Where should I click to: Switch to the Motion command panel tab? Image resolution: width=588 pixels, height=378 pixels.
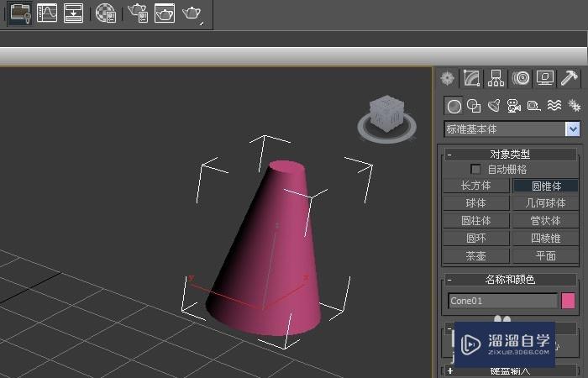click(521, 78)
